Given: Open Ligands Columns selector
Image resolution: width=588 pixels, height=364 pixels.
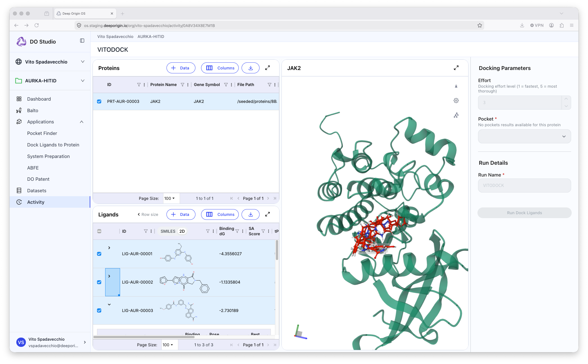Looking at the screenshot, I should click(x=220, y=214).
